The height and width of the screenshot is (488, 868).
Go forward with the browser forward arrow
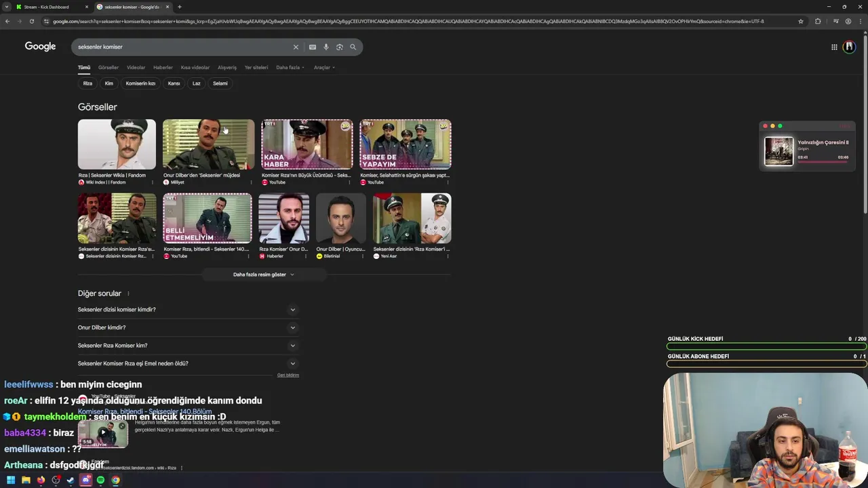(x=19, y=21)
